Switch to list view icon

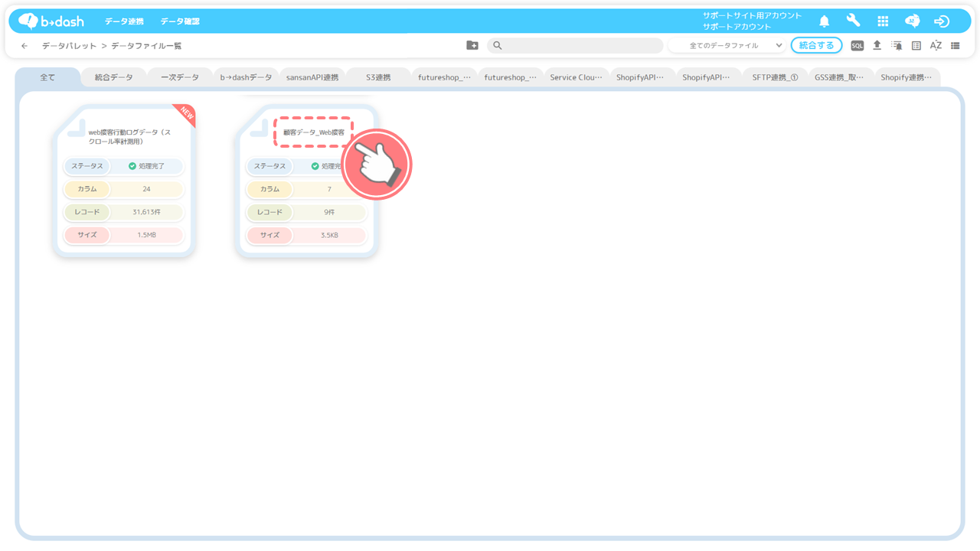click(x=955, y=46)
